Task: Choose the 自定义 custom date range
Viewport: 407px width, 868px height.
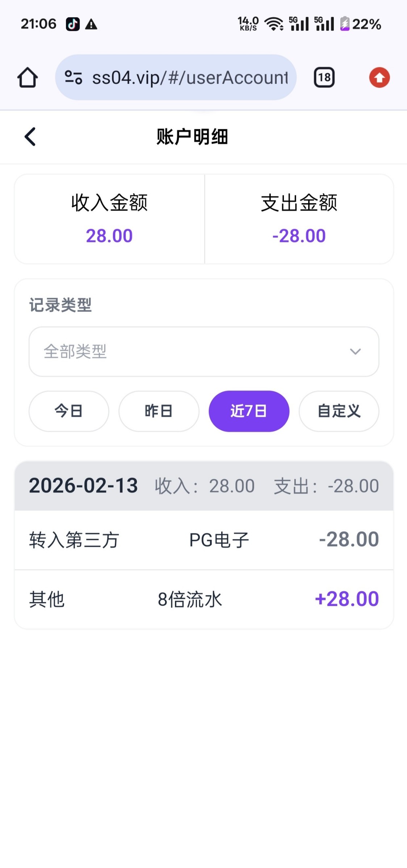Action: point(339,411)
